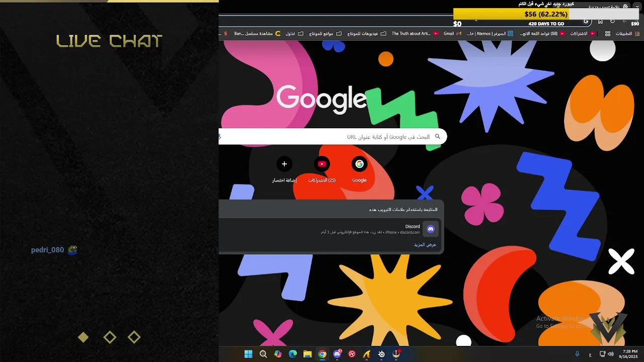Open Windows taskbar search
Image resolution: width=644 pixels, height=362 pixels.
click(263, 354)
